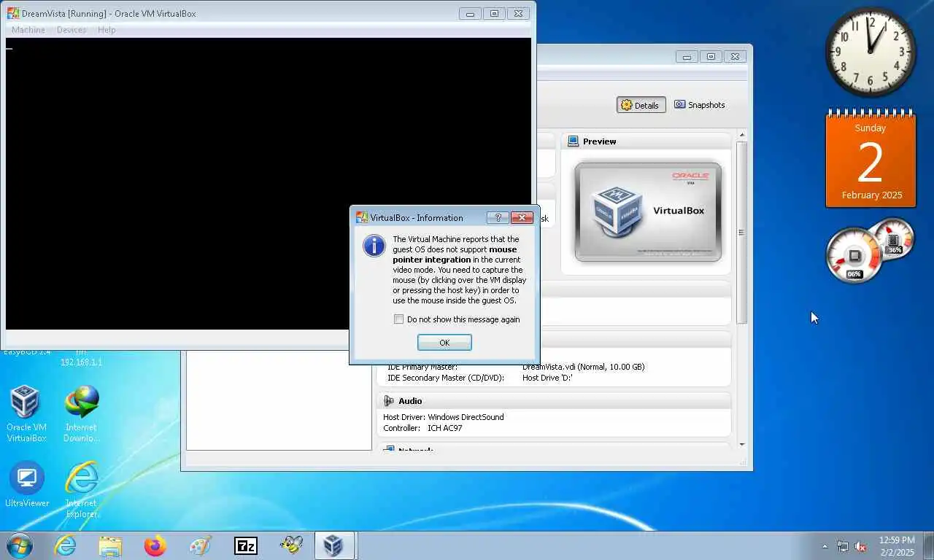
Task: Confirm the Information dialog with OK
Action: point(444,343)
